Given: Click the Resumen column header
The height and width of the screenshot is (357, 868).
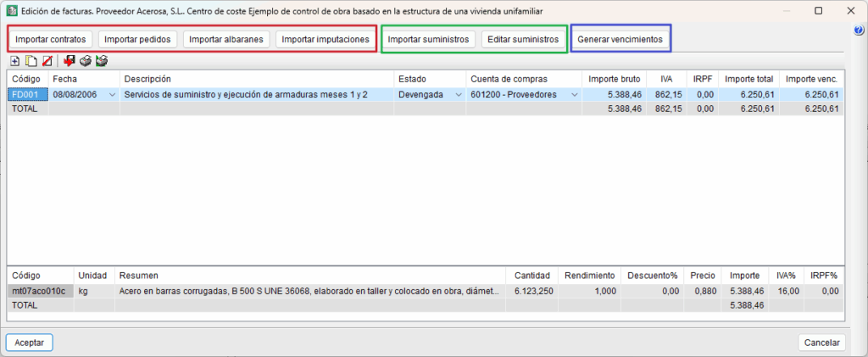Looking at the screenshot, I should click(310, 276).
